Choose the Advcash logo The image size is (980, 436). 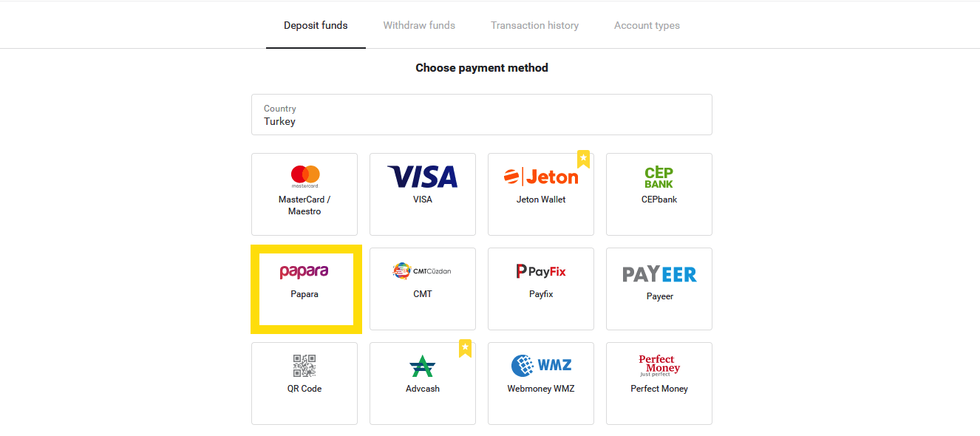tap(423, 366)
